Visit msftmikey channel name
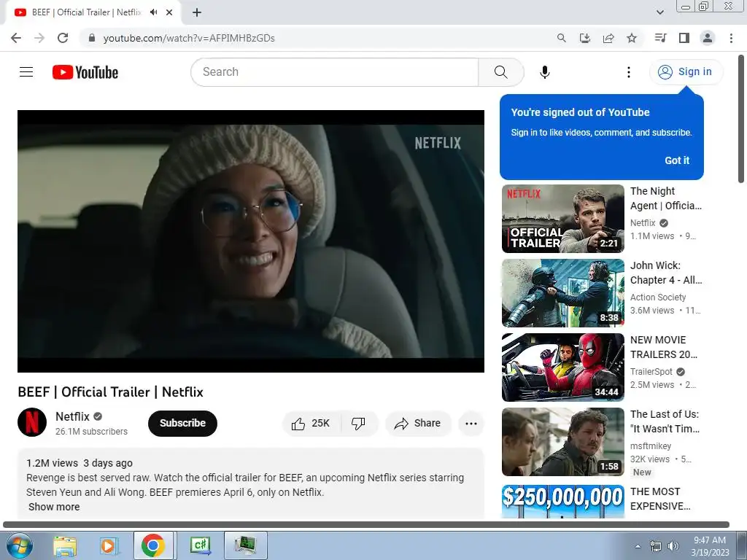 [x=650, y=446]
